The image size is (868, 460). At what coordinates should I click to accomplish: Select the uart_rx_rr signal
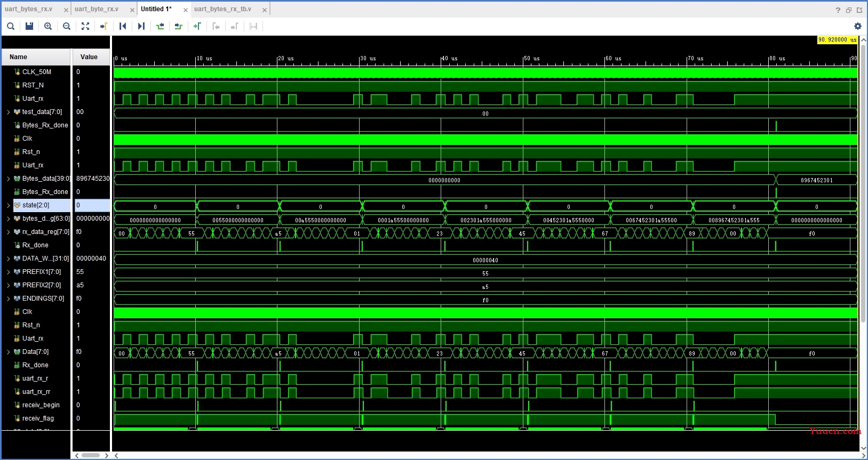click(36, 392)
